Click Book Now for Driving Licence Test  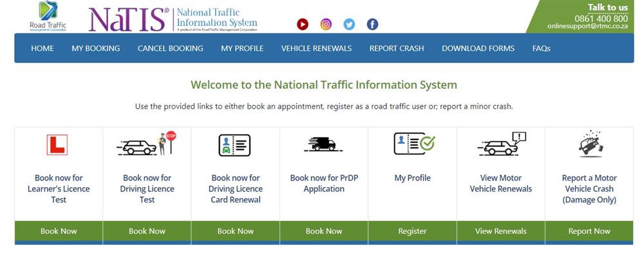(147, 231)
